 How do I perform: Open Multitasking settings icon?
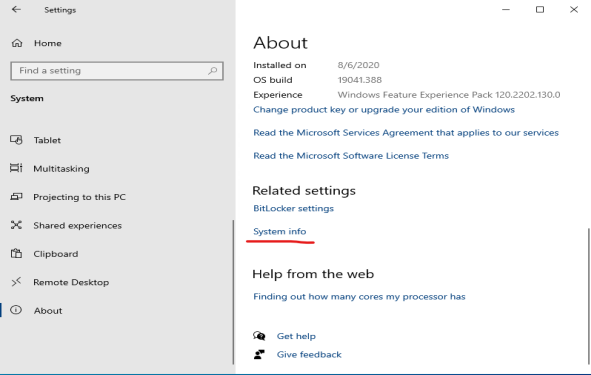(16, 168)
